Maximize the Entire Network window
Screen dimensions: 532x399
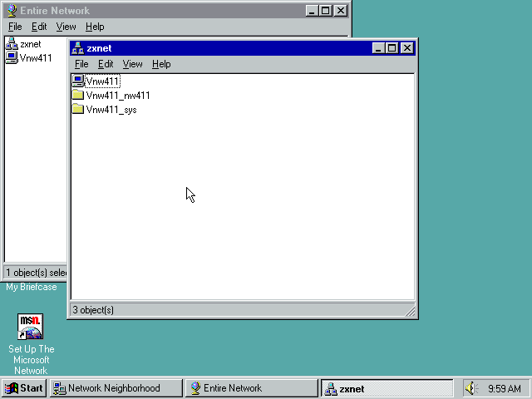[325, 11]
